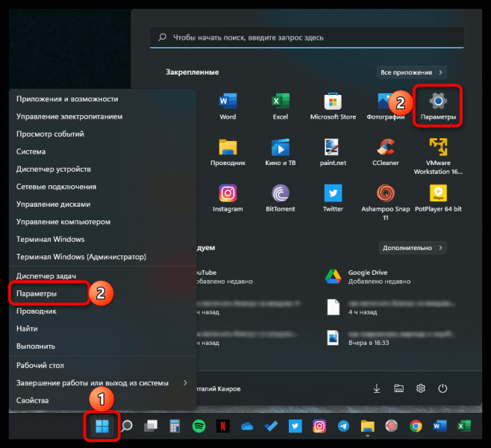Open Google Drive recommended item
This screenshot has height=448, width=491.
(368, 276)
